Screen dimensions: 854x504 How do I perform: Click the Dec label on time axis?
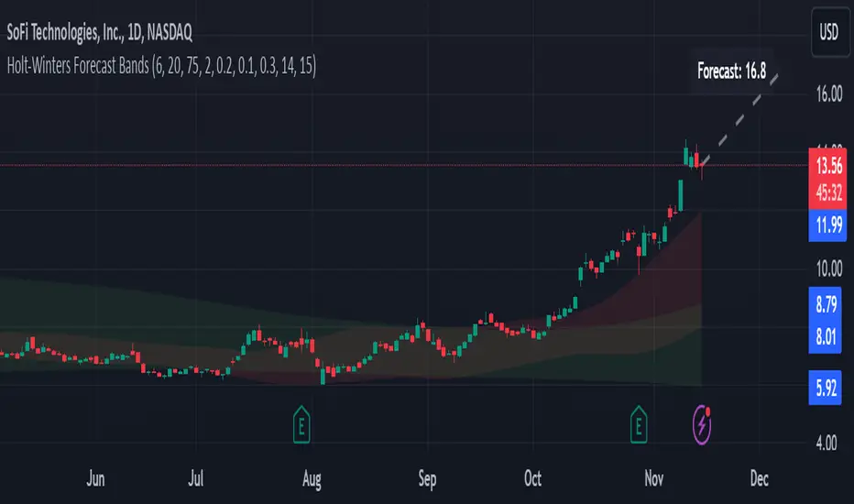(x=760, y=479)
